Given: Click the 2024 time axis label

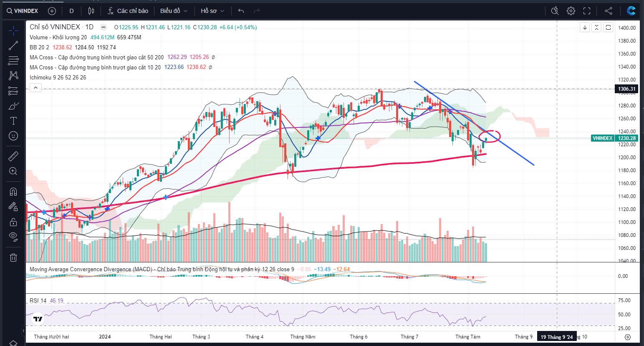Looking at the screenshot, I should coord(105,337).
